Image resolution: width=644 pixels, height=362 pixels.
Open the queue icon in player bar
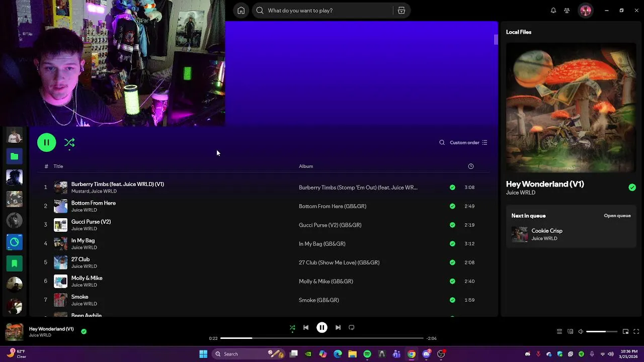tap(559, 332)
